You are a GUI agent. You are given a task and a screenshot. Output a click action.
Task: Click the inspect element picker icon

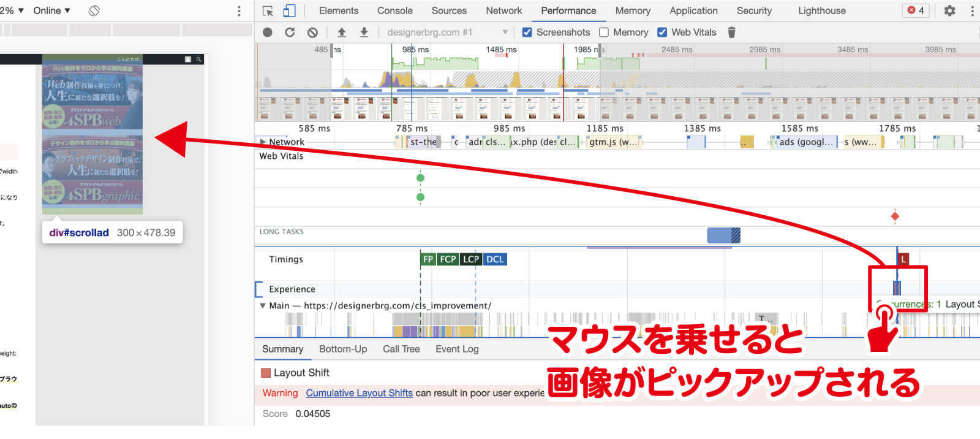[x=268, y=11]
